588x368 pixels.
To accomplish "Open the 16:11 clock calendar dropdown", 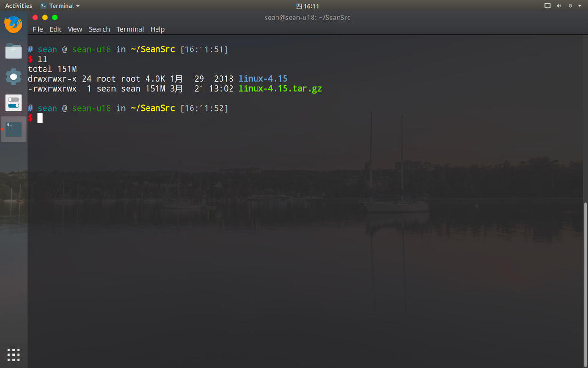I will (307, 6).
